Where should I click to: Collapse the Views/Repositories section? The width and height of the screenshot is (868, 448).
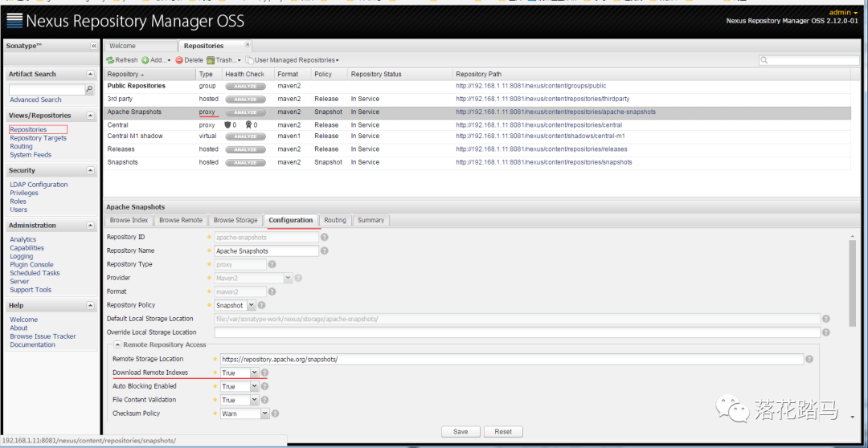point(90,116)
